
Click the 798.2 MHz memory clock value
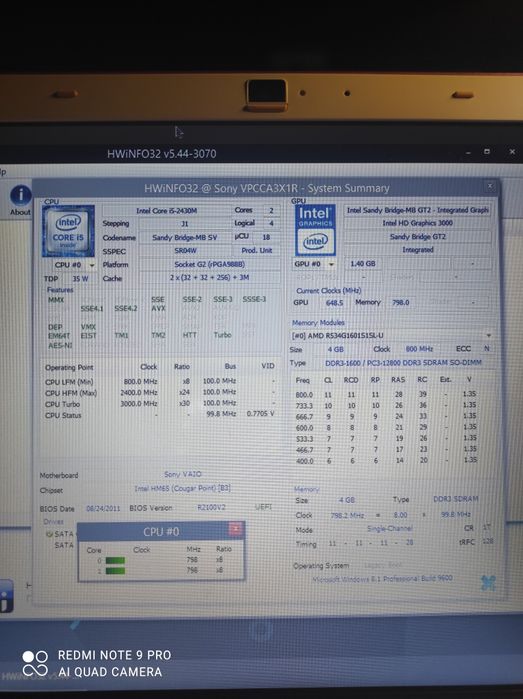(347, 515)
